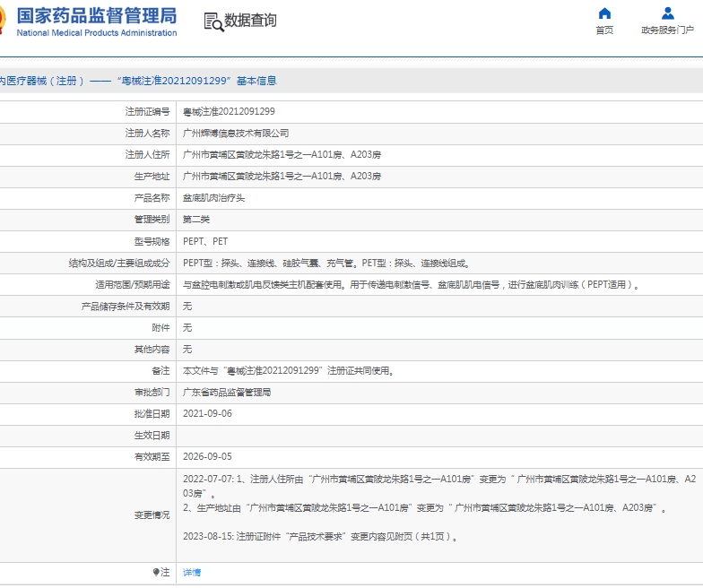Screen dimensions: 703x588
Task: Click model value PEPT、PET
Action: point(205,241)
